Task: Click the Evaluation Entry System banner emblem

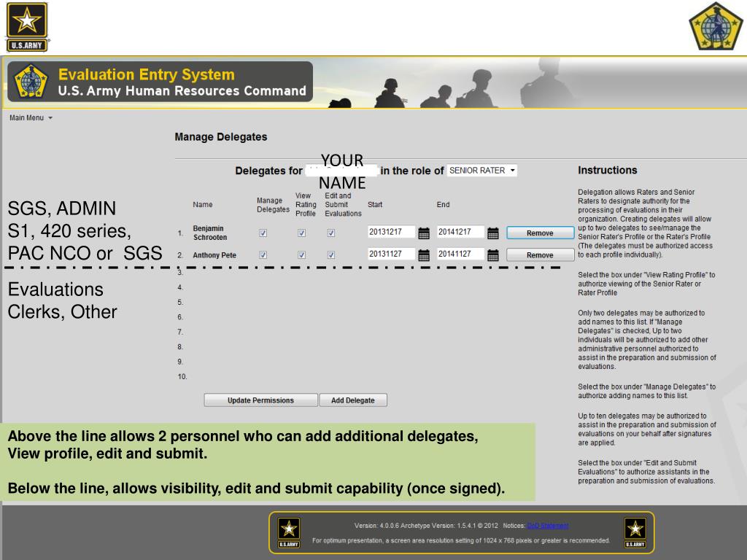Action: click(x=31, y=82)
